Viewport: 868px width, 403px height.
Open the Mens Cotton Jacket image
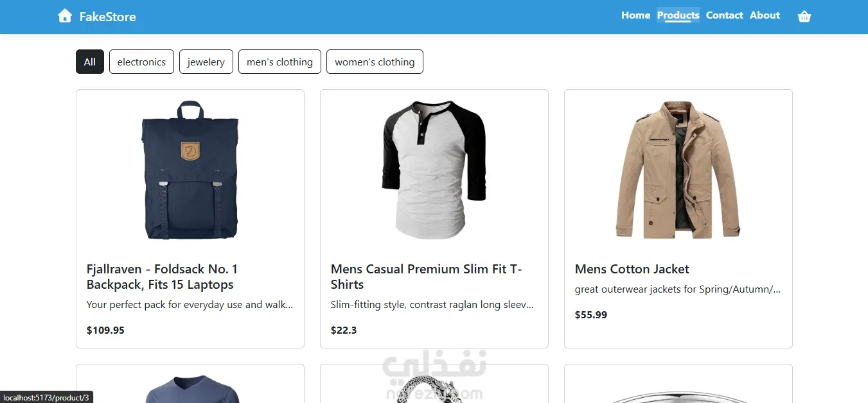point(678,170)
